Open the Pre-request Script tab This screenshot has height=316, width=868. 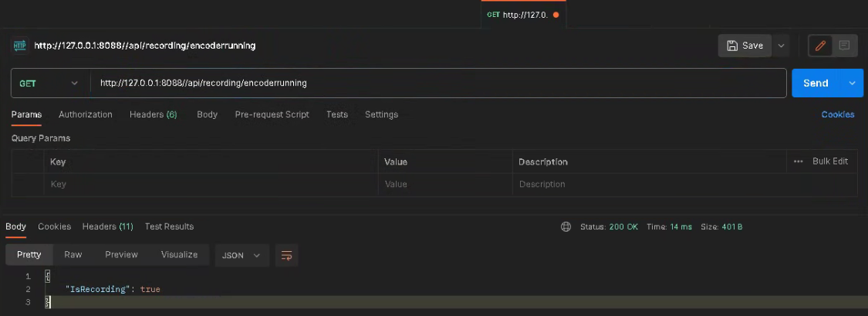point(272,114)
